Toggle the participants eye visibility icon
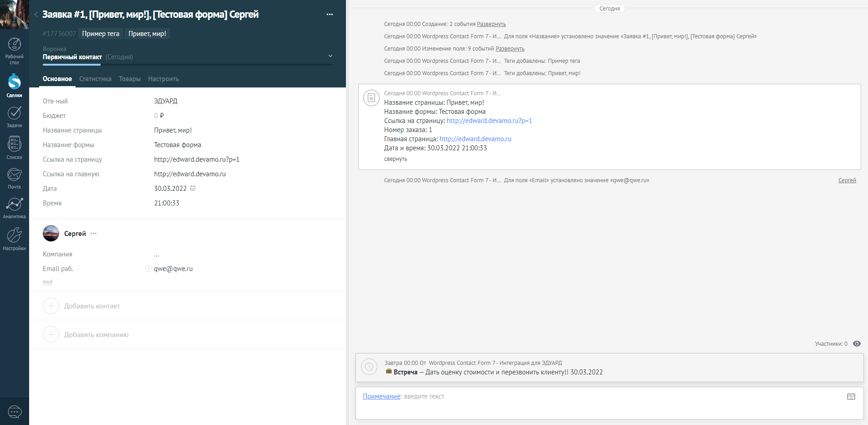 click(857, 344)
